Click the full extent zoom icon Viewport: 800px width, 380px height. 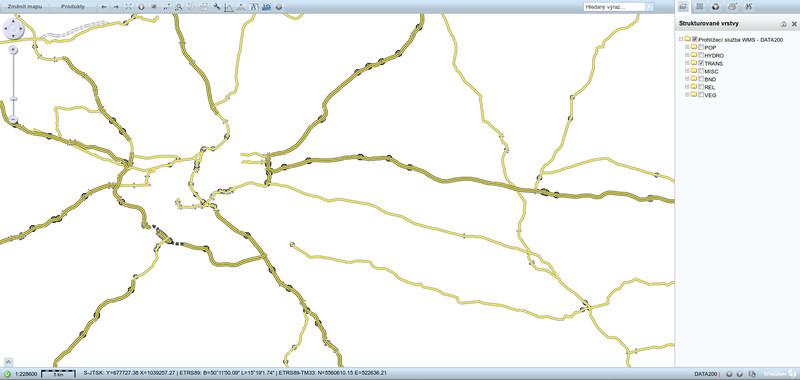129,7
